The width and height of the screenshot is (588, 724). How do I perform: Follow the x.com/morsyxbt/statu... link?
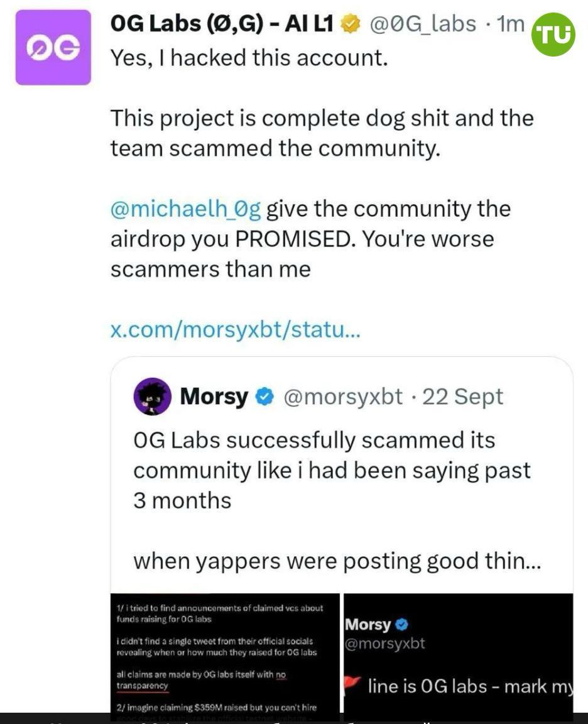click(235, 329)
